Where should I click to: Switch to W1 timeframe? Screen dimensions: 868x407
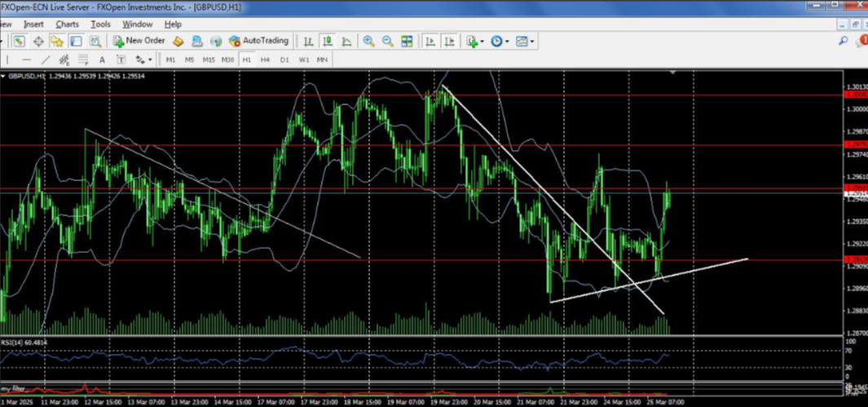click(x=303, y=60)
